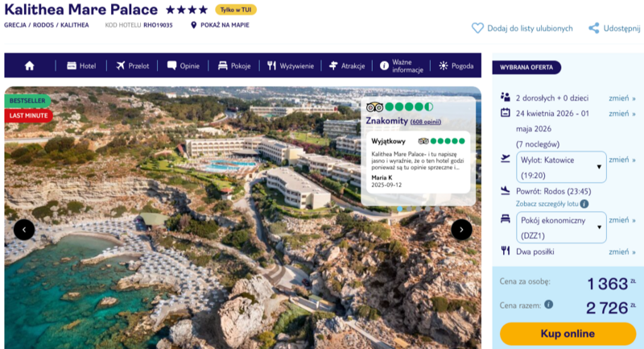The height and width of the screenshot is (349, 644).
Task: Click the share icon next to Udostępnij
Action: [x=594, y=28]
